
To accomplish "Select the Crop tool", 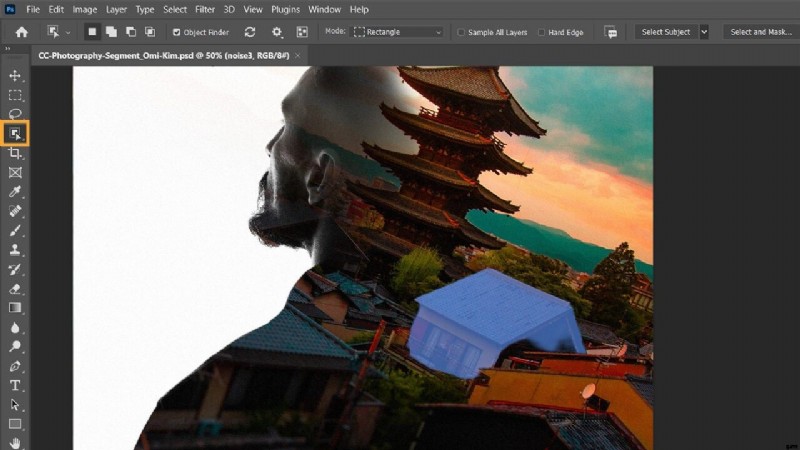I will pyautogui.click(x=15, y=153).
